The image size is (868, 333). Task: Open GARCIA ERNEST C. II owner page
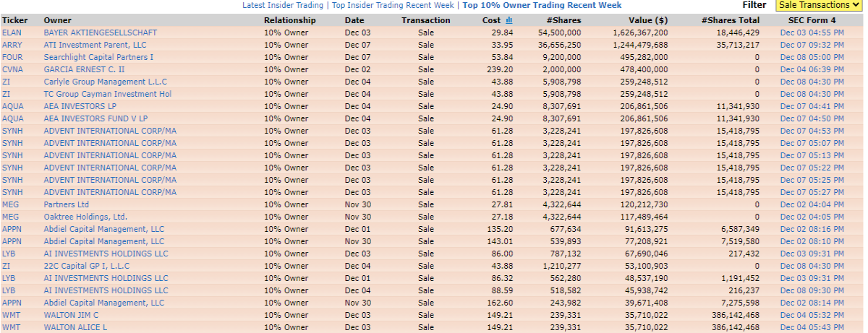point(84,69)
